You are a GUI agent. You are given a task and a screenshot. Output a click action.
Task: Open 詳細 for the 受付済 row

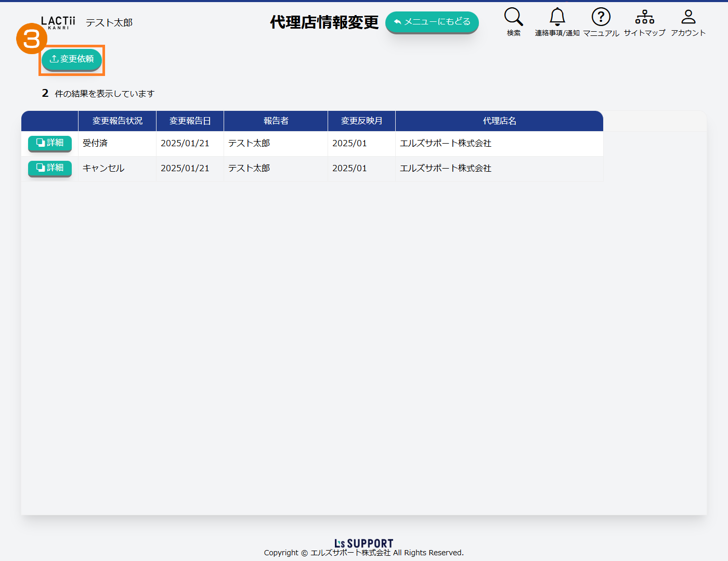(50, 143)
